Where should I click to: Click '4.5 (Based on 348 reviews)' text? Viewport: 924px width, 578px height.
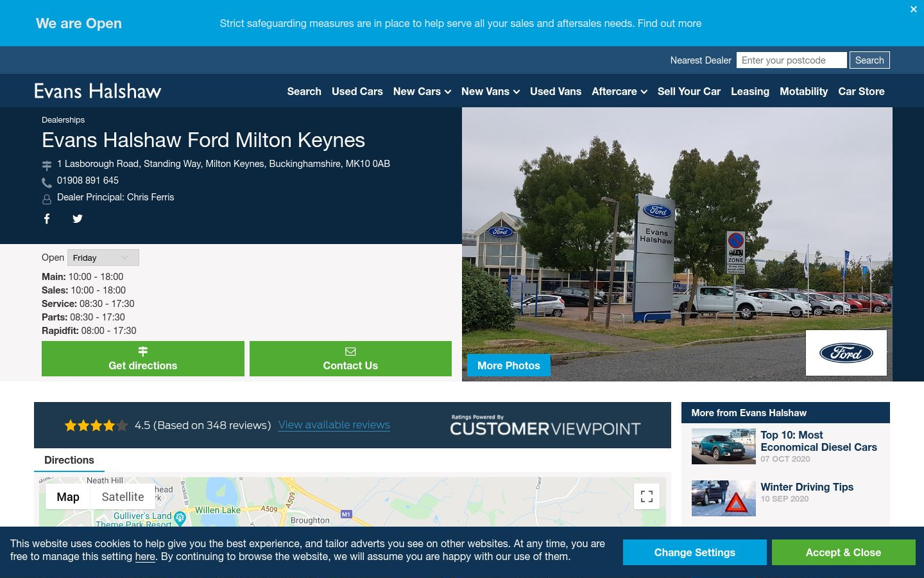coord(203,425)
